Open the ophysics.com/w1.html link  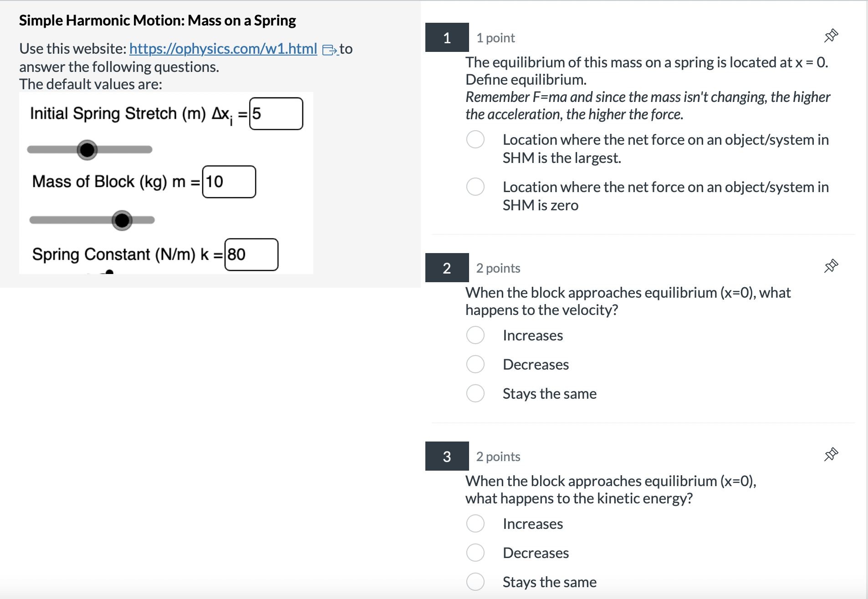(223, 49)
